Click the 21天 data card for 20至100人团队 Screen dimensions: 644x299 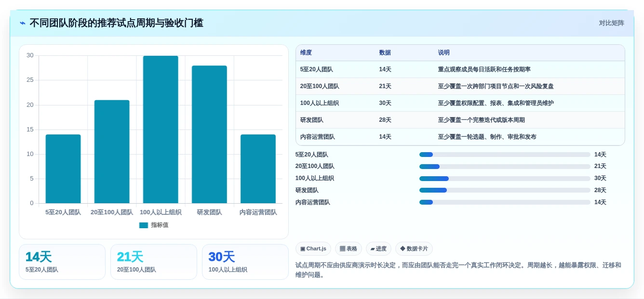point(154,262)
